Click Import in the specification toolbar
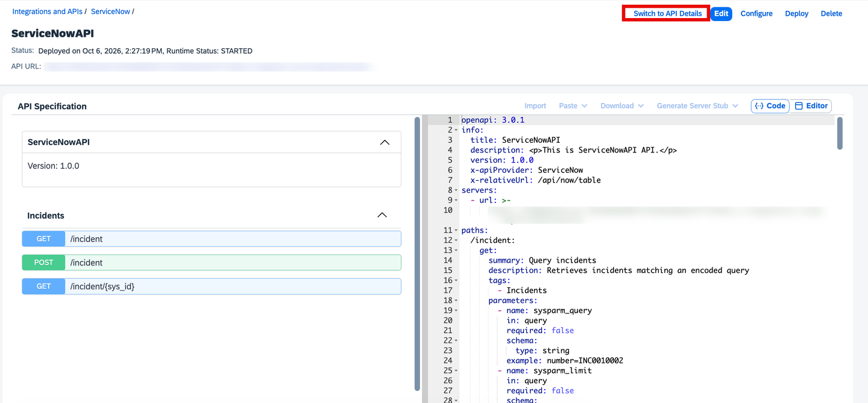This screenshot has height=403, width=868. point(535,106)
